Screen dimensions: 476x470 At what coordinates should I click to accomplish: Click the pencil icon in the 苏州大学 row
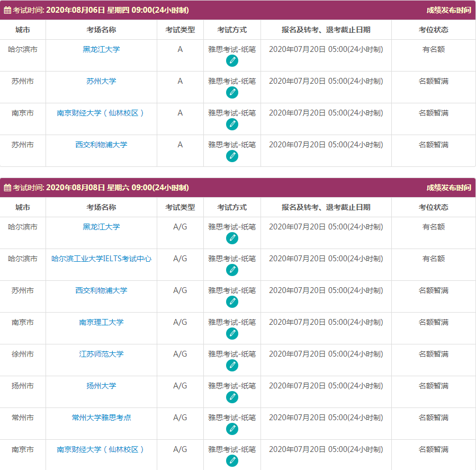click(232, 92)
